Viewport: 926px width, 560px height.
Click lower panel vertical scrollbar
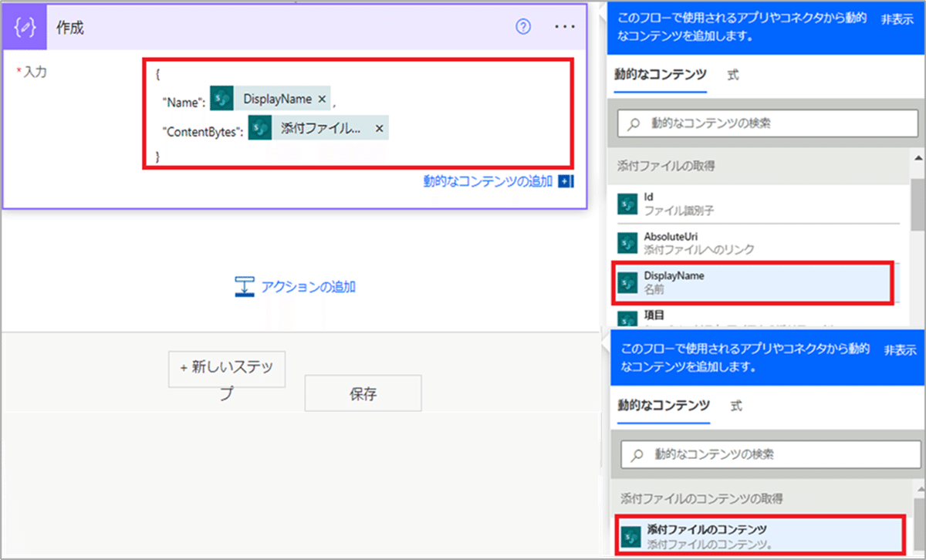coord(920,525)
